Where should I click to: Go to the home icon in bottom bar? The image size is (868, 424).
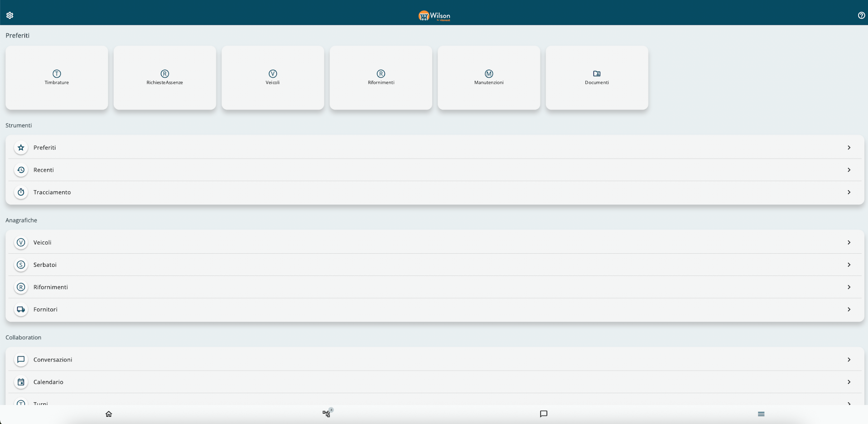(x=109, y=414)
